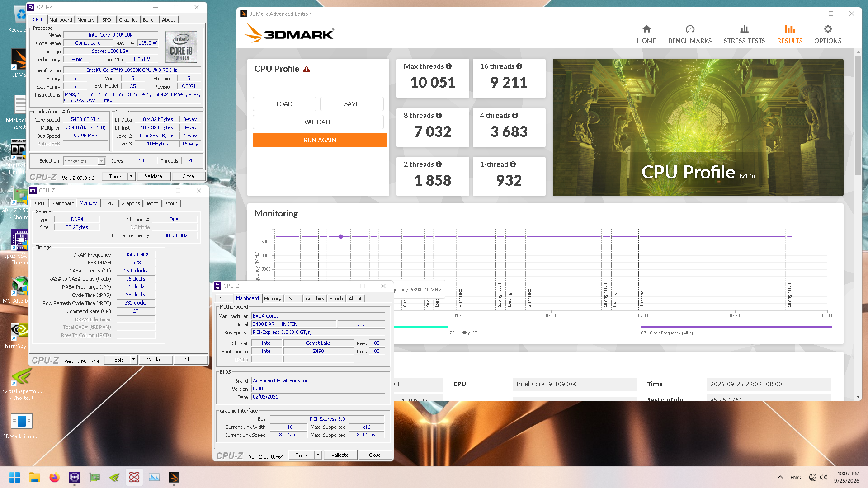Image resolution: width=868 pixels, height=488 pixels.
Task: Click purple data point on Monitoring chart
Action: [x=340, y=236]
